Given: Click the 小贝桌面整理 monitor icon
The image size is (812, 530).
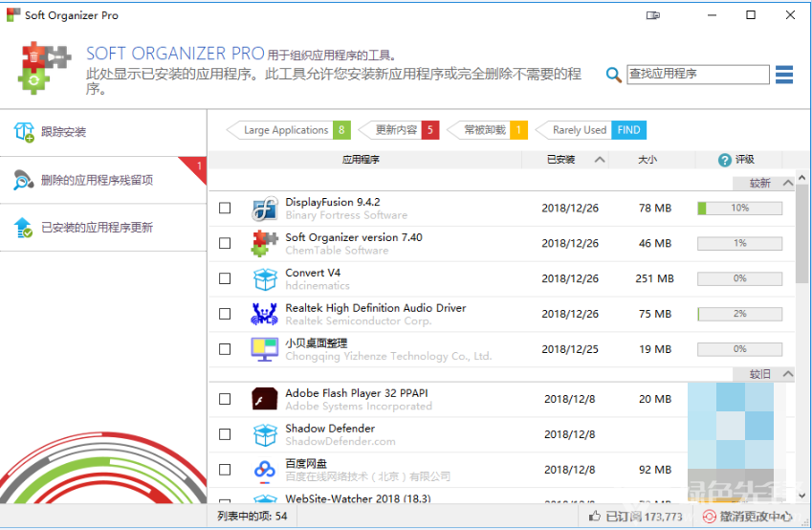Looking at the screenshot, I should [x=265, y=349].
